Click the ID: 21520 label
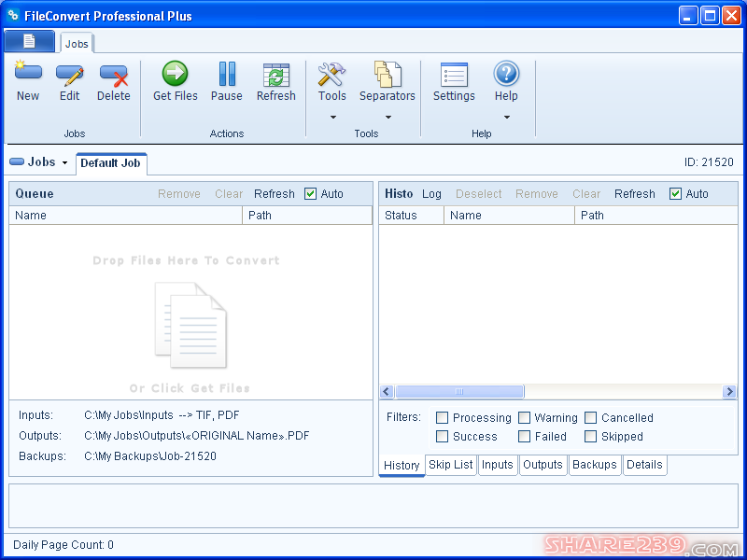The image size is (747, 560). (709, 162)
